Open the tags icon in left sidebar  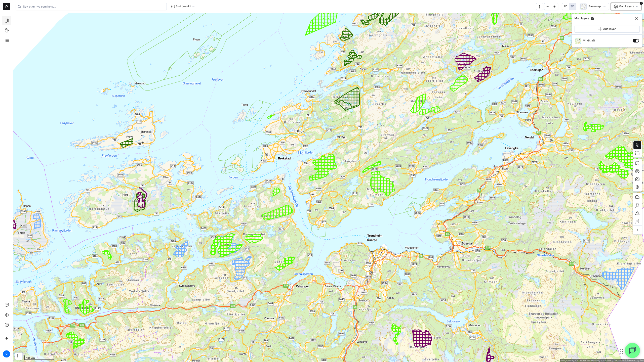pos(7,30)
